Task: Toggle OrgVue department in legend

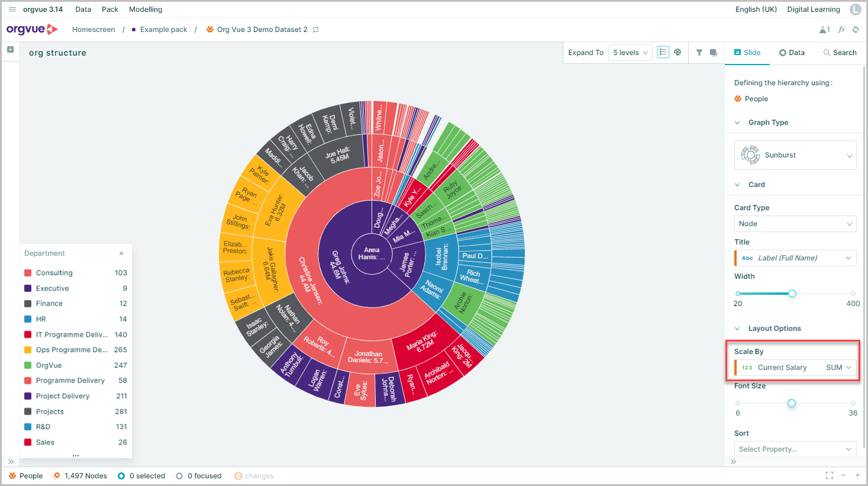Action: (76, 365)
